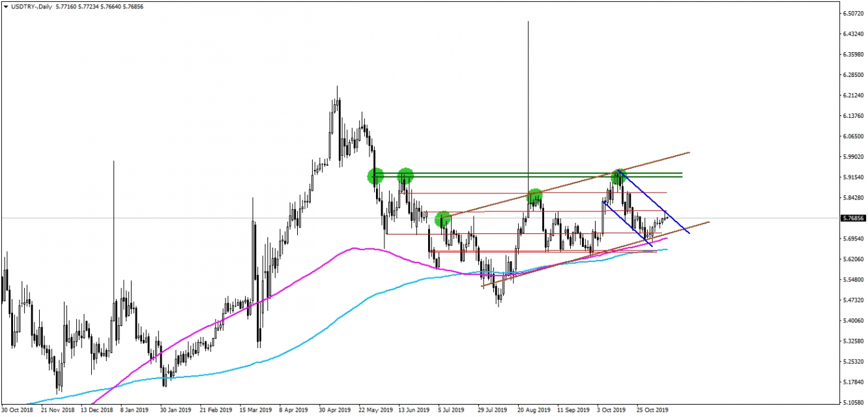Screen dimensions: 868x417
Task: Select the green circle marker at October peak
Action: click(x=619, y=176)
